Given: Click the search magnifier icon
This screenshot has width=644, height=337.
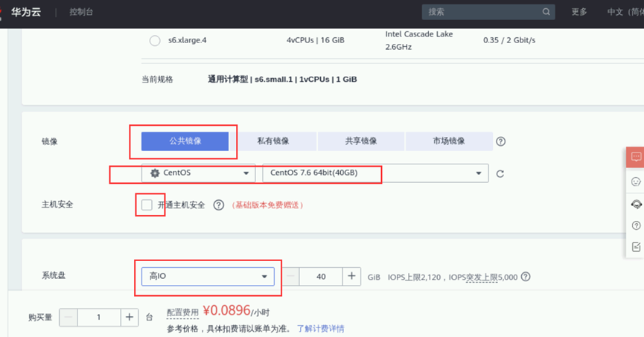Looking at the screenshot, I should (546, 12).
